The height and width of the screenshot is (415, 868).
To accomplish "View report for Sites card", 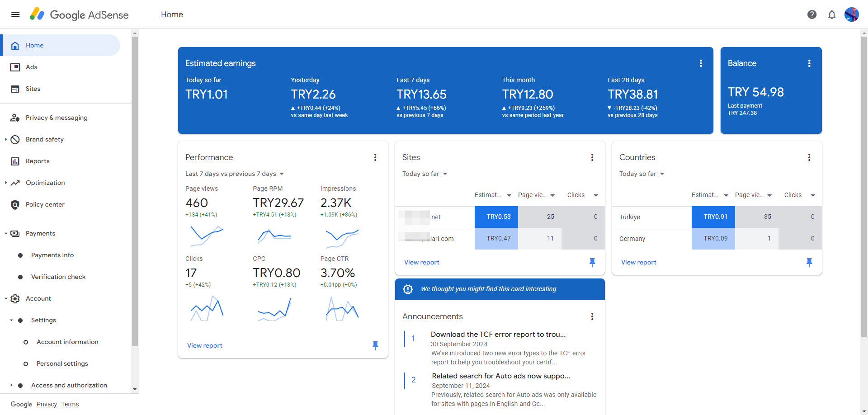I will [422, 262].
